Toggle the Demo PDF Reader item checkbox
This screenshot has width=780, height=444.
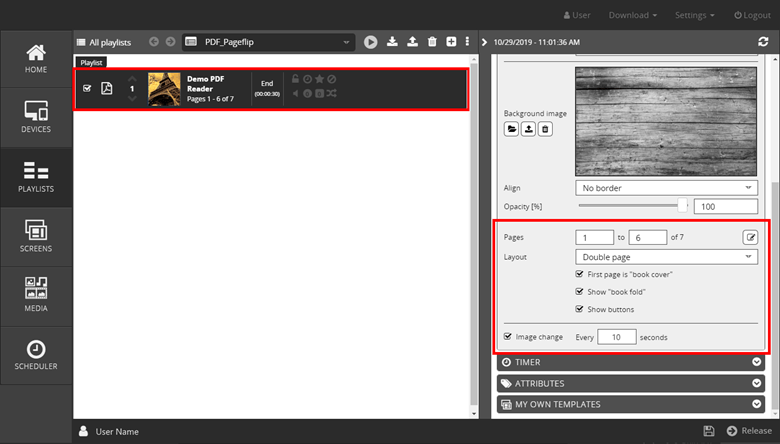[x=87, y=89]
